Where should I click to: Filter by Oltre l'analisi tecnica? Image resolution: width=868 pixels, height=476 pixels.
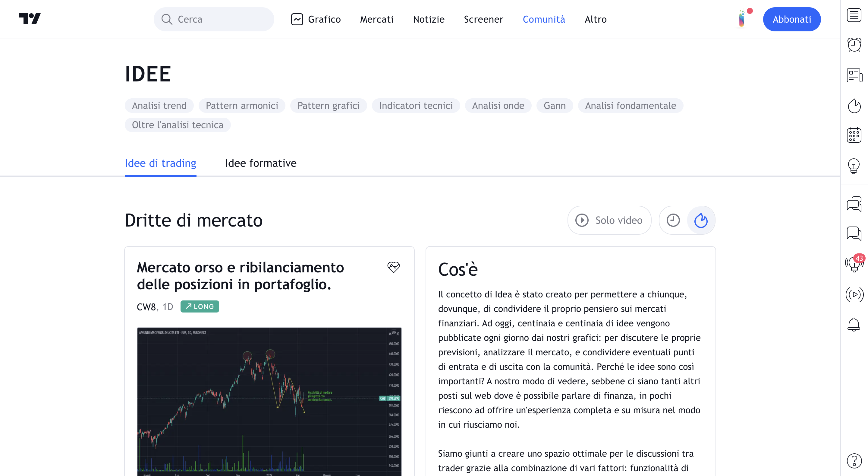pos(178,125)
